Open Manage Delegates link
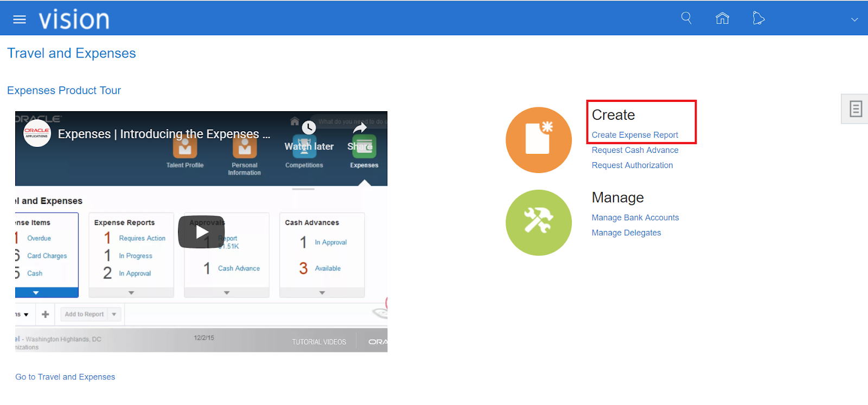Image resolution: width=868 pixels, height=405 pixels. pyautogui.click(x=626, y=233)
